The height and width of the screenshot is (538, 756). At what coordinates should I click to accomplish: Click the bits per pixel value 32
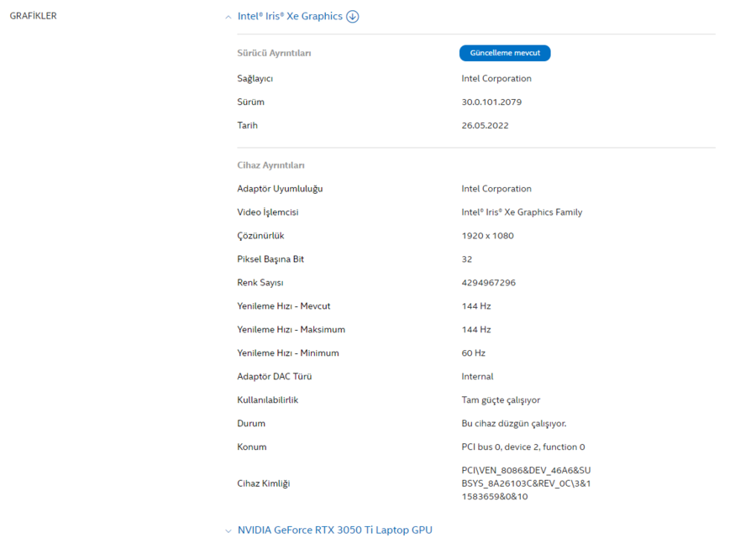click(x=467, y=259)
